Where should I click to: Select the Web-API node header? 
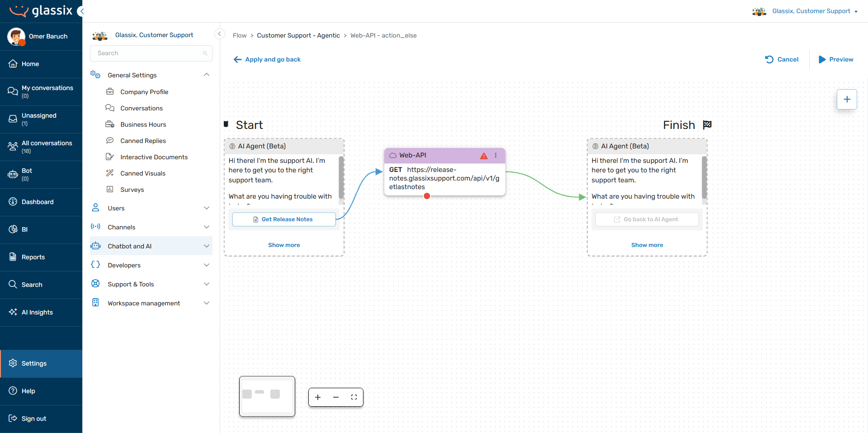(444, 155)
